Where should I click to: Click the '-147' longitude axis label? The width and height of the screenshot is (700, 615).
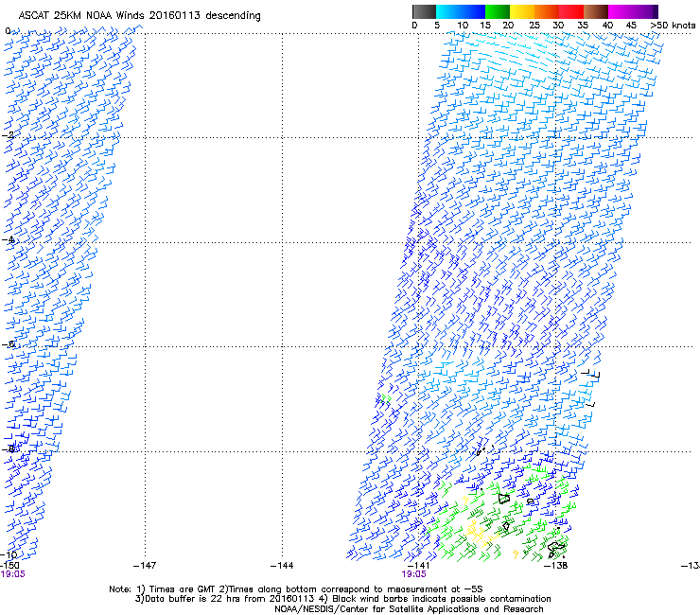click(145, 566)
